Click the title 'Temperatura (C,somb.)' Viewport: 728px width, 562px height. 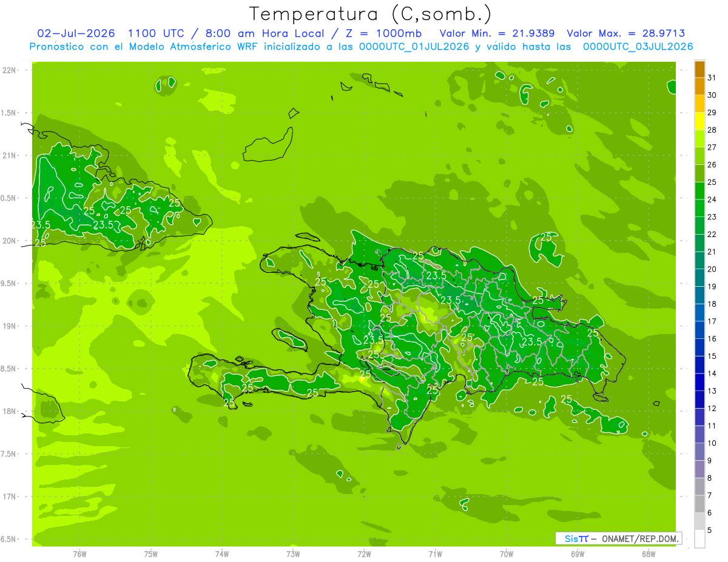371,14
